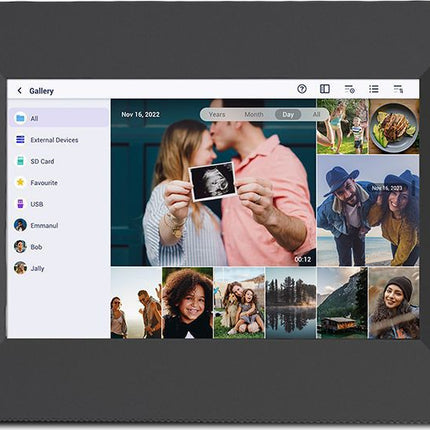The image size is (430, 430).
Task: Open the filter settings icon with gear
Action: [350, 89]
